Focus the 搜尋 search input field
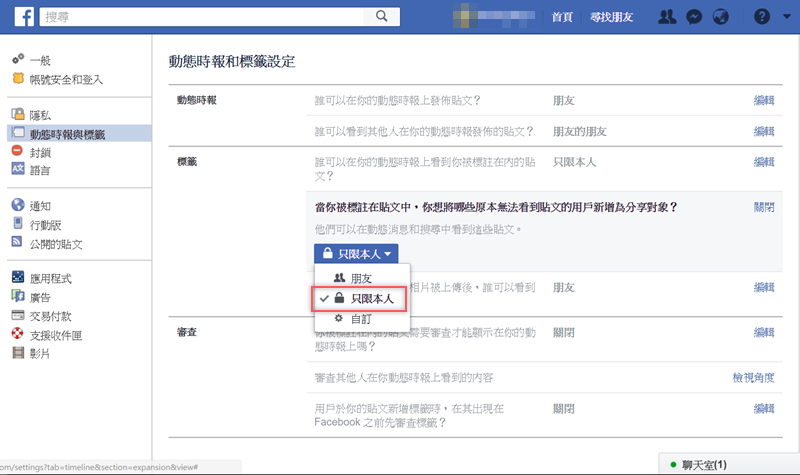Image resolution: width=800 pixels, height=475 pixels. click(202, 17)
